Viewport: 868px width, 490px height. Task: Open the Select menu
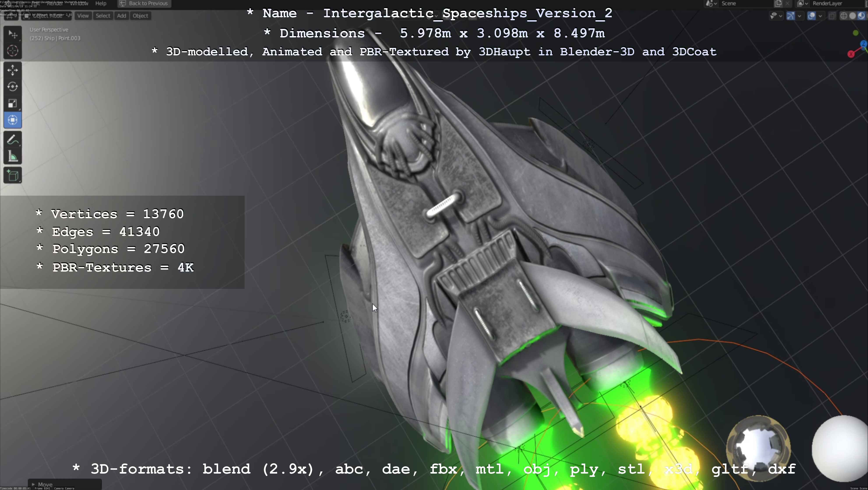pyautogui.click(x=103, y=16)
